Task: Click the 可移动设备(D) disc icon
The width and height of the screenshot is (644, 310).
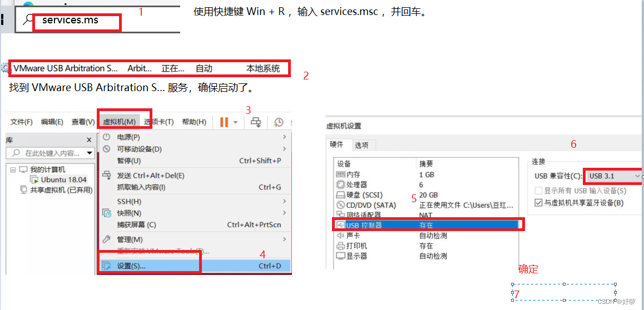Action: 106,148
